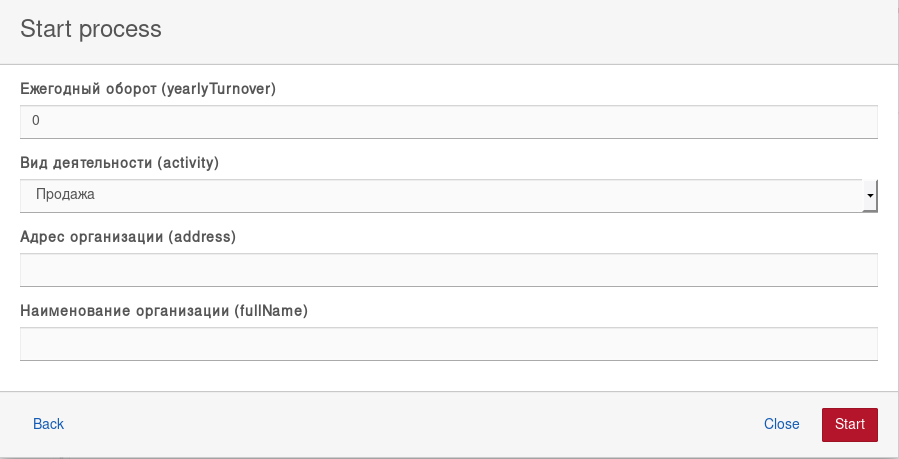The width and height of the screenshot is (899, 459).
Task: Focus the yearlyTurnover input field
Action: tap(448, 122)
